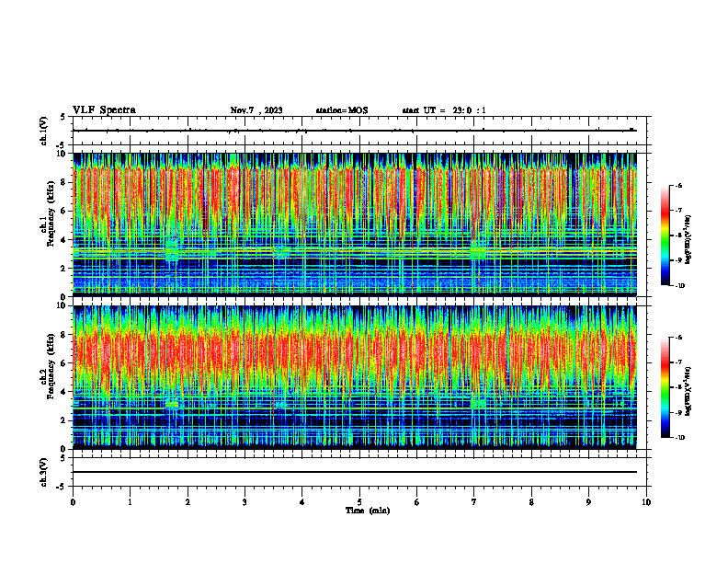
Task: Select the date text "Nov.7 , 2023"
Action: [256, 110]
